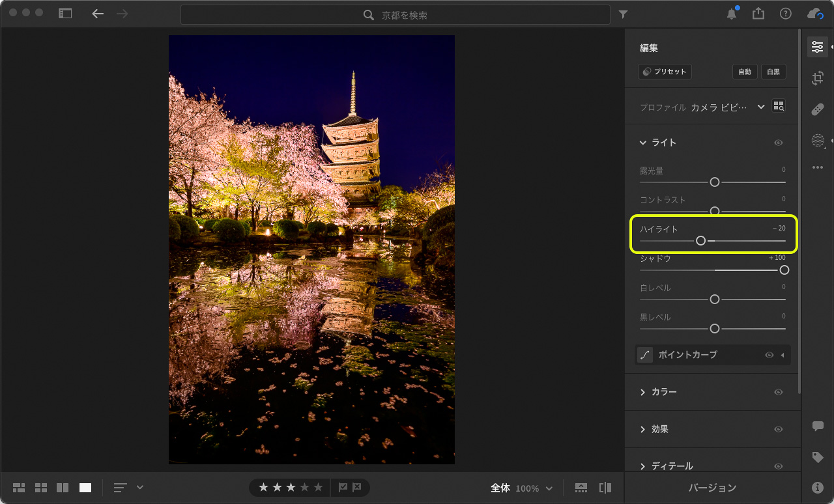Select the Edit panel icon
The image size is (834, 504).
pos(817,46)
